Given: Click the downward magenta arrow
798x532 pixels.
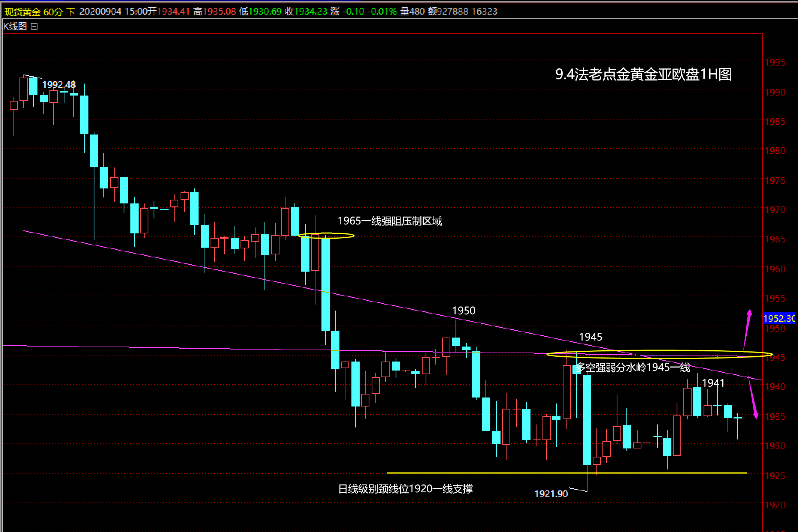Looking at the screenshot, I should pos(752,396).
